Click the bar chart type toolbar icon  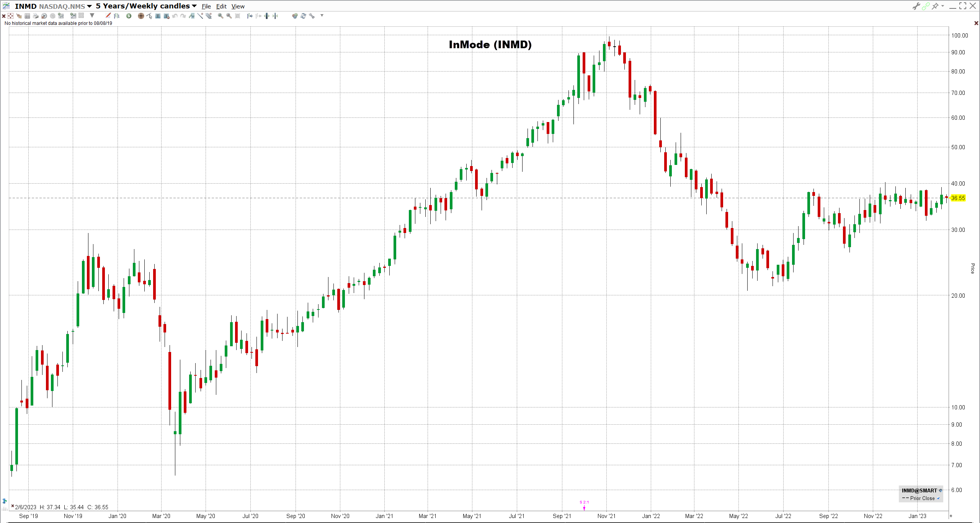[117, 16]
